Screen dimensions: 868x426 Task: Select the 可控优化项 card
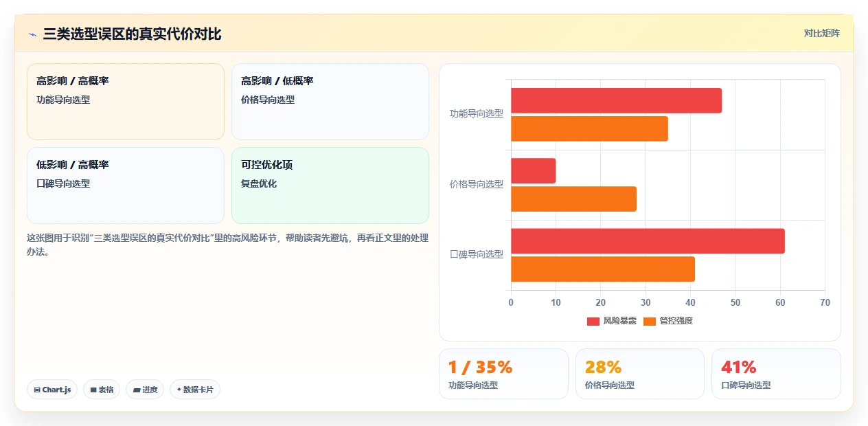(330, 186)
